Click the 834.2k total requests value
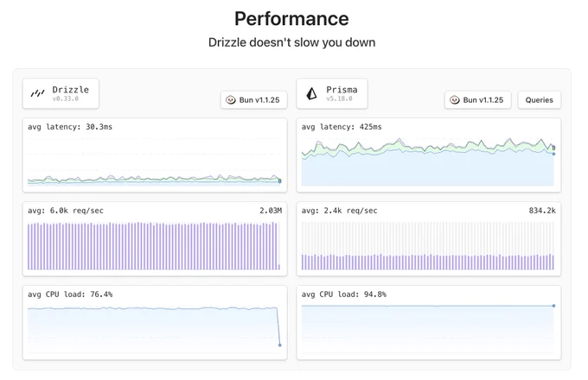This screenshot has height=380, width=588. point(542,211)
